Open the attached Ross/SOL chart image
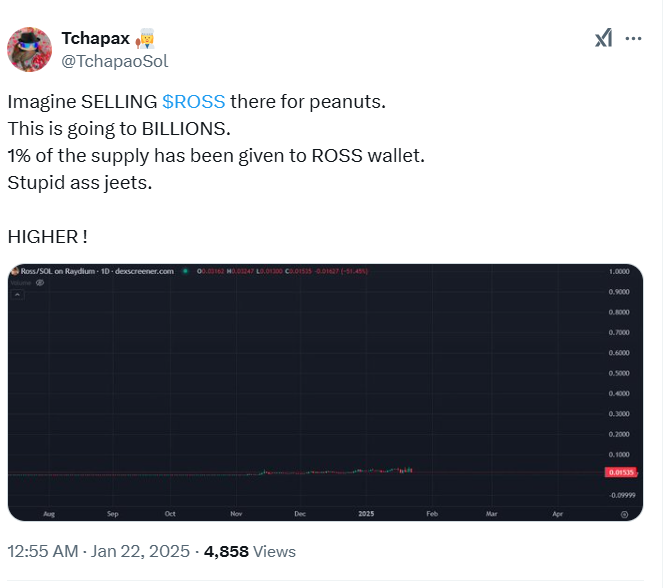This screenshot has width=664, height=588. pos(325,392)
